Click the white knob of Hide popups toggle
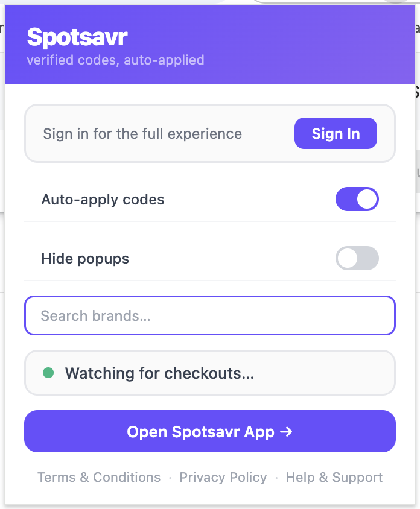The width and height of the screenshot is (420, 509). click(x=348, y=258)
